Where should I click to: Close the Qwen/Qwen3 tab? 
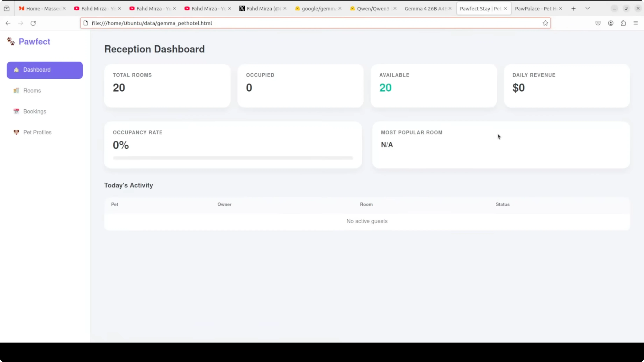(x=395, y=9)
